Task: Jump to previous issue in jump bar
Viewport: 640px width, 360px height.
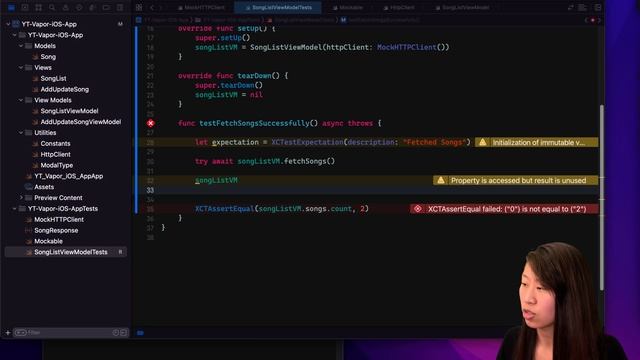Action: 587,20
